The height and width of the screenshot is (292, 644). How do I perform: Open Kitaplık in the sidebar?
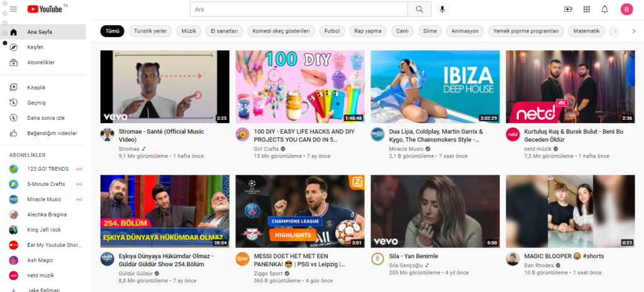click(43, 87)
